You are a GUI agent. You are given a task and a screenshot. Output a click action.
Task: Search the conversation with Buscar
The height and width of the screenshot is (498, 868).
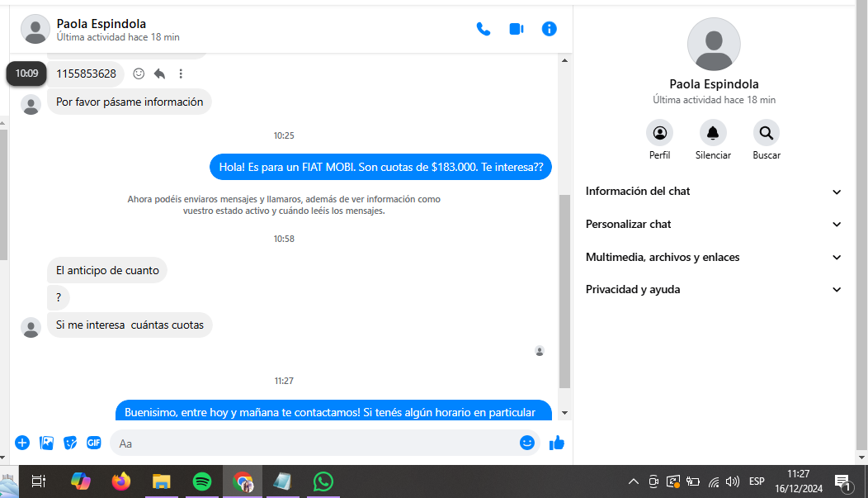[766, 133]
